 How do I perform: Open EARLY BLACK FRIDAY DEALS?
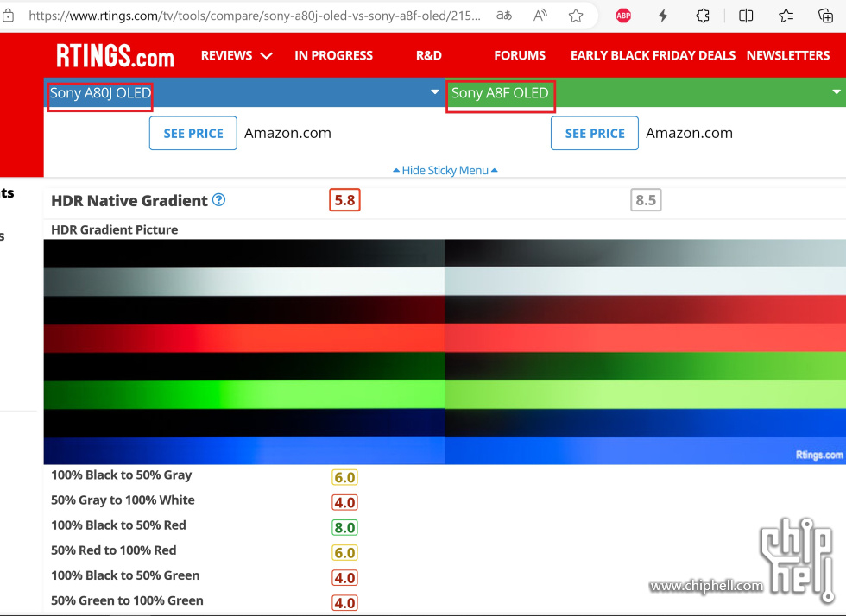tap(653, 55)
